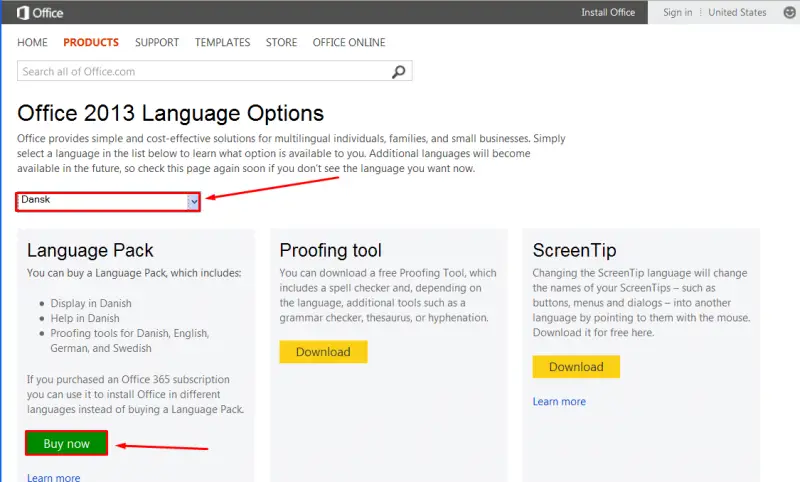Open Learn more under Language Pack
The height and width of the screenshot is (482, 800).
[x=54, y=477]
